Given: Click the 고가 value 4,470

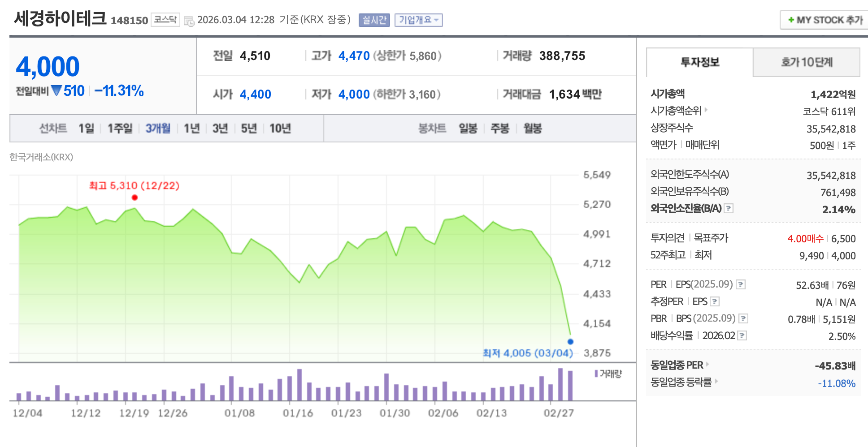Looking at the screenshot, I should coord(354,56).
